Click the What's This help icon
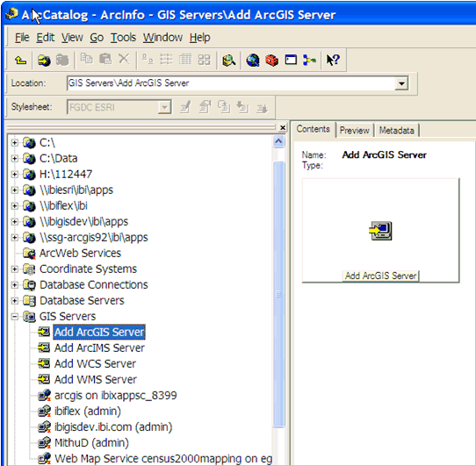476x466 pixels. [x=333, y=60]
